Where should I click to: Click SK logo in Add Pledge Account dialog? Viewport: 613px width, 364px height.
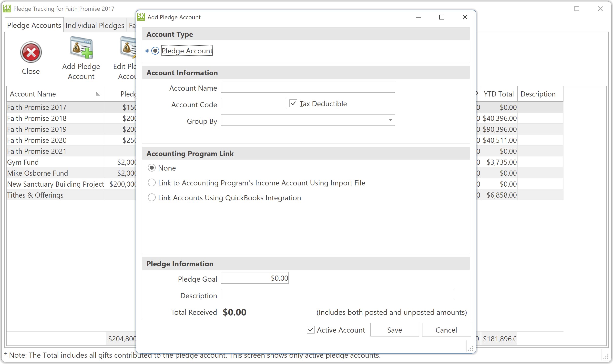pos(141,17)
